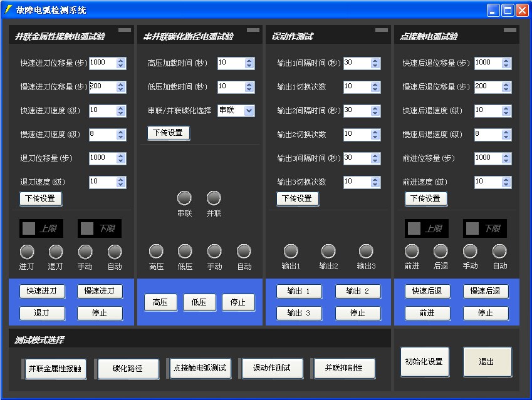
Task: Click 下传设置 in 误动作测试 panel
Action: pyautogui.click(x=298, y=198)
